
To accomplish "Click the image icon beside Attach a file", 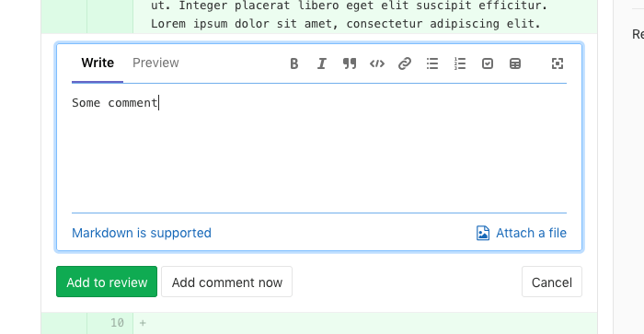I will pos(483,233).
